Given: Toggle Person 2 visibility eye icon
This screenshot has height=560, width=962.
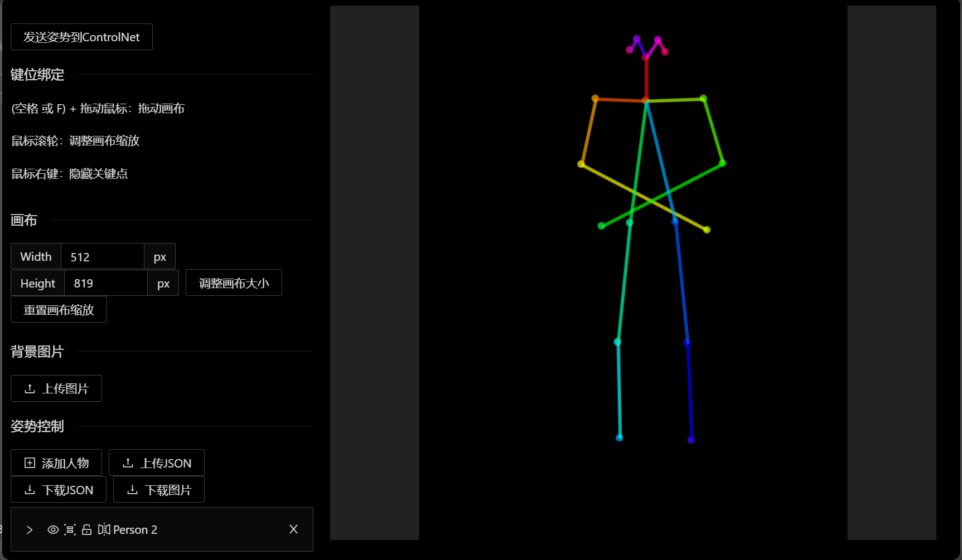Looking at the screenshot, I should pyautogui.click(x=53, y=530).
